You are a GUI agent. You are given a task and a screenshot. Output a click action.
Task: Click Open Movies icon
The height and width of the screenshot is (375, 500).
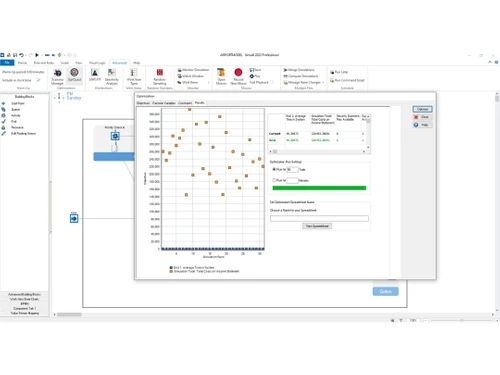click(x=221, y=76)
